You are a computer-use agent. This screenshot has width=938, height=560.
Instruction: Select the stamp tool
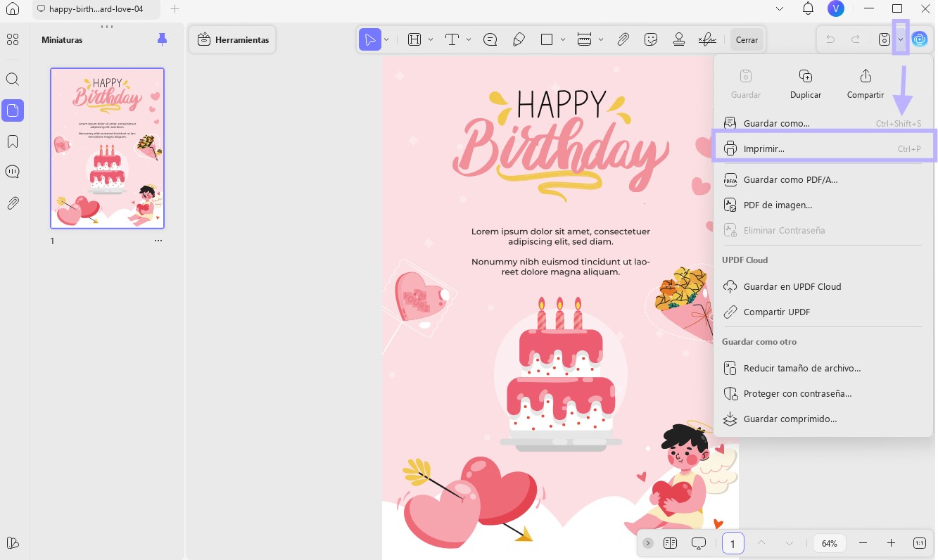tap(679, 40)
